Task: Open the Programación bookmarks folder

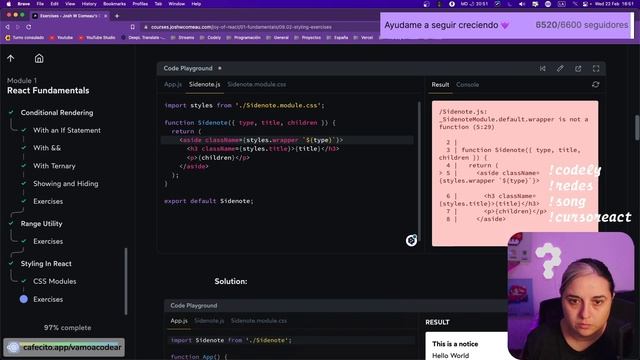Action: (244, 38)
